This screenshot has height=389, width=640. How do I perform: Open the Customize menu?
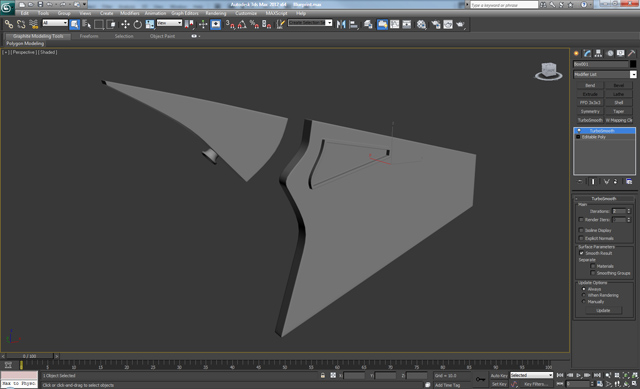246,13
